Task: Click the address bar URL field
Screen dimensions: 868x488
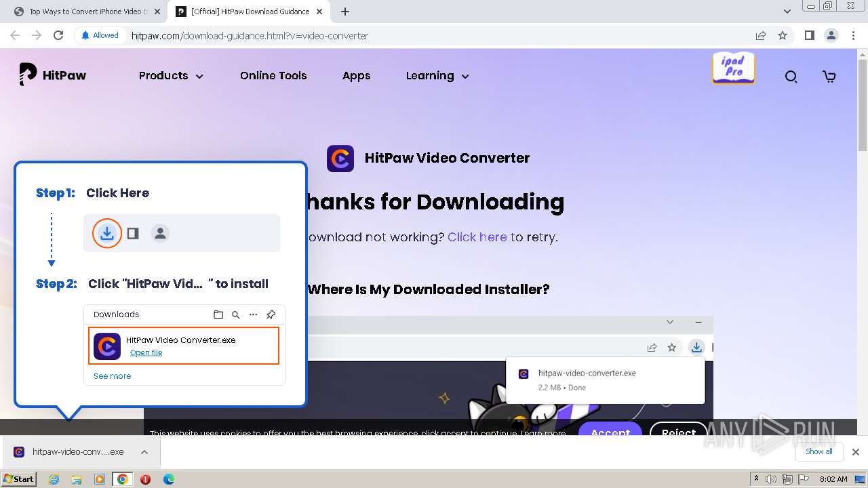Action: click(434, 36)
